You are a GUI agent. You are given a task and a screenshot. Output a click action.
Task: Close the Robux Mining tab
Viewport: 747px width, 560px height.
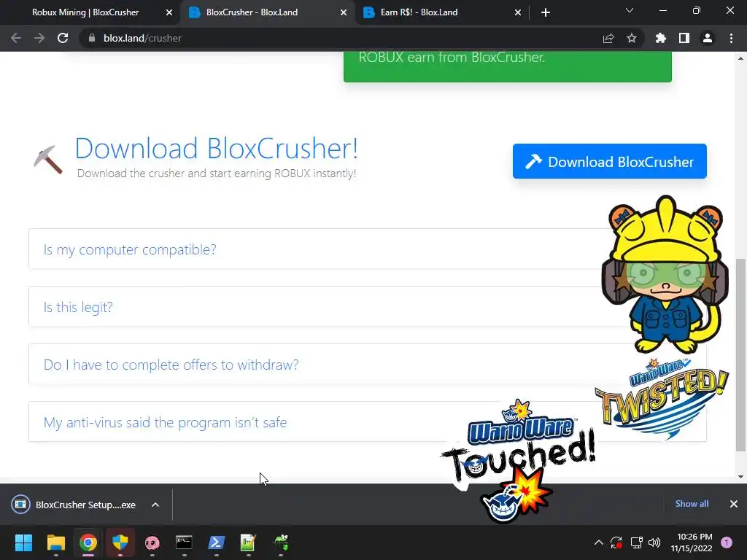point(169,12)
